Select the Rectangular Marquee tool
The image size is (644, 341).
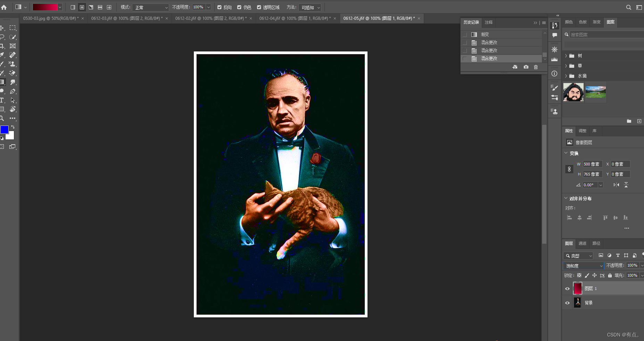[x=13, y=28]
